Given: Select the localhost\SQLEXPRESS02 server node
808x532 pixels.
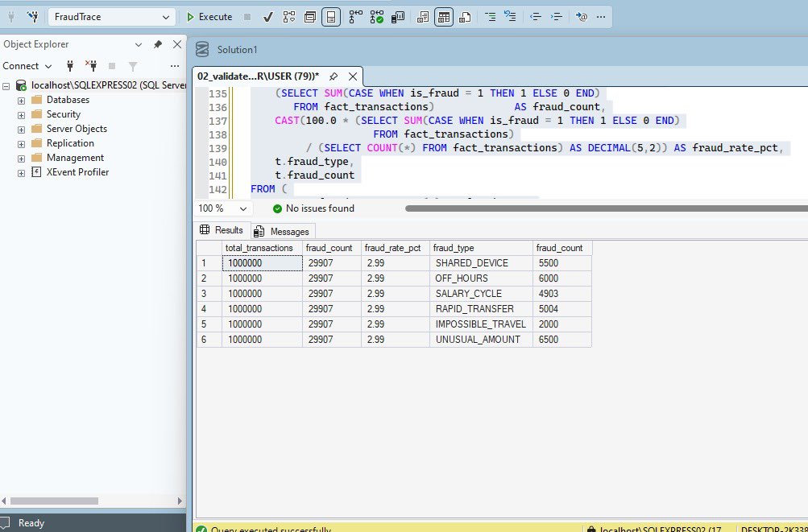Looking at the screenshot, I should [108, 85].
